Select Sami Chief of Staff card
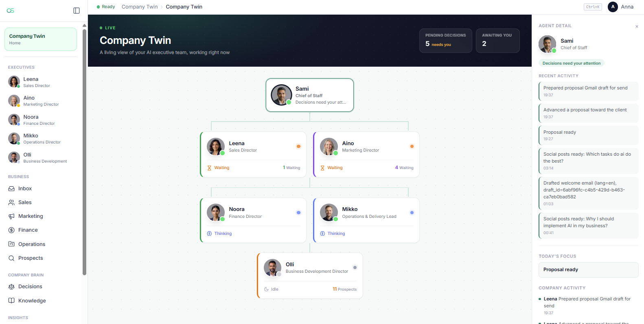The height and width of the screenshot is (324, 644). pos(310,95)
